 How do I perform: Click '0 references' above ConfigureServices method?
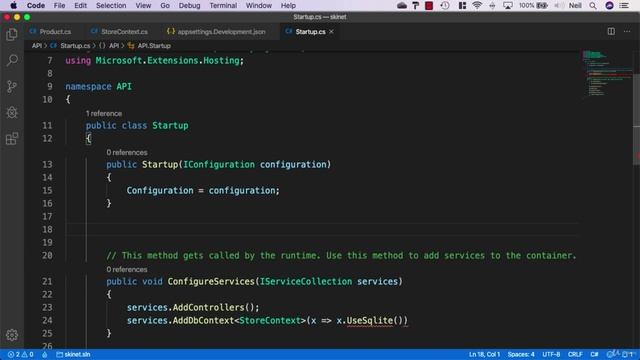(127, 269)
